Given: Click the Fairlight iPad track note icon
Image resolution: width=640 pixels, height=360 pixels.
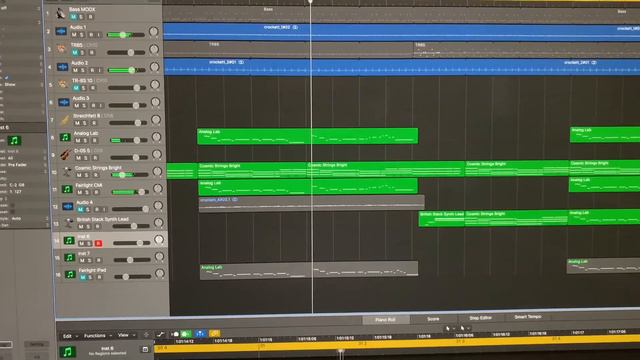Looking at the screenshot, I should 70,274.
